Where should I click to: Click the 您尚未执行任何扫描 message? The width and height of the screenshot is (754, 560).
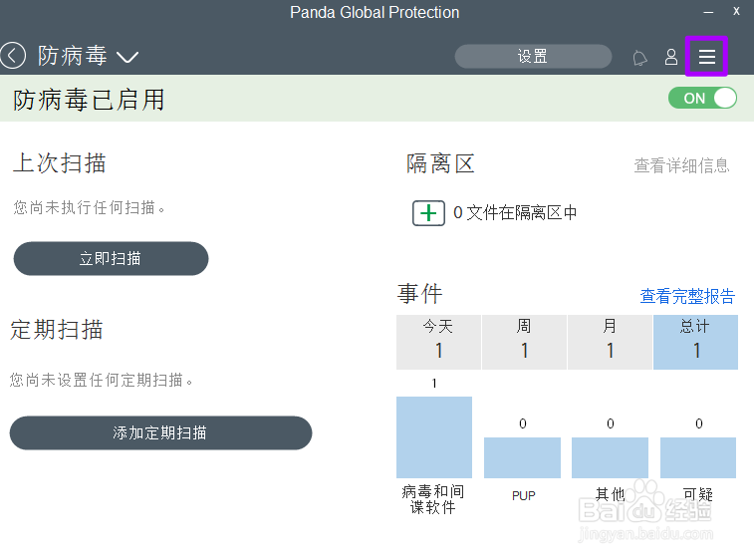coord(89,208)
